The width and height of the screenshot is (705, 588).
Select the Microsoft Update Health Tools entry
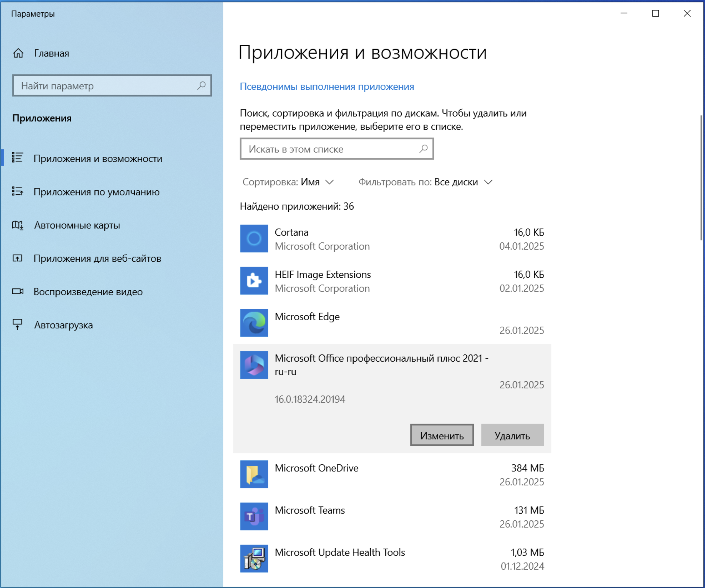[x=392, y=558]
